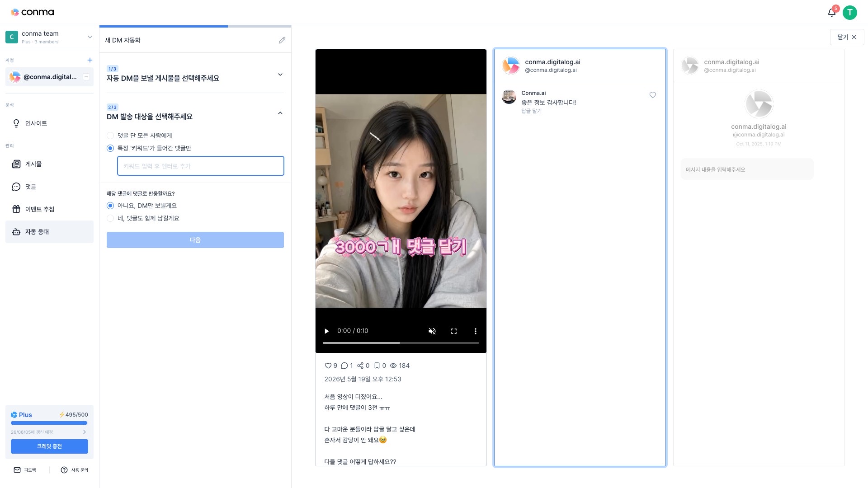Open 이벤트 추첨 page
Viewport: 868px width, 488px height.
pyautogui.click(x=49, y=209)
